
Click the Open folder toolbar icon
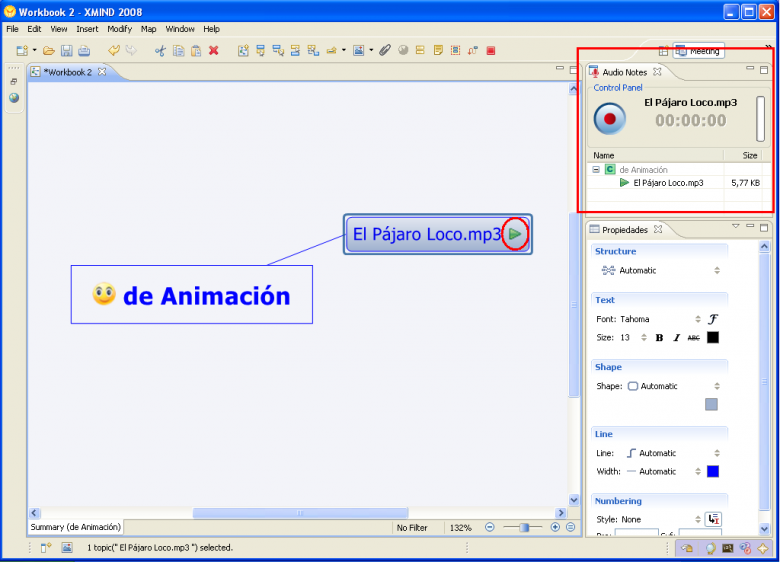click(48, 51)
